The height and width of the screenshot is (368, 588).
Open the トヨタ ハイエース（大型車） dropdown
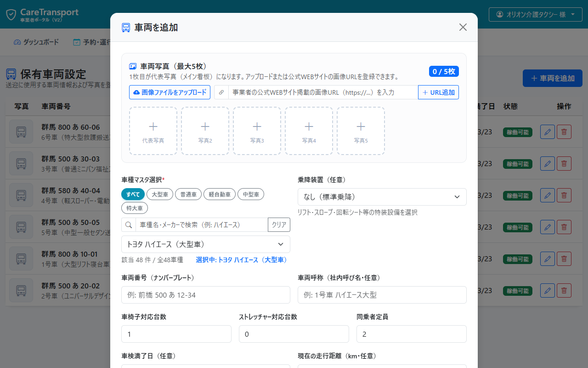[x=206, y=244]
